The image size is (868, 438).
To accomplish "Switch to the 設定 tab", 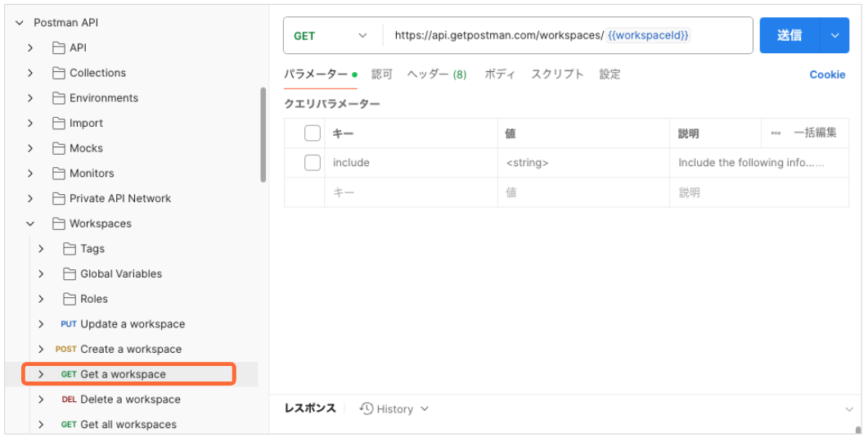I will [x=609, y=75].
